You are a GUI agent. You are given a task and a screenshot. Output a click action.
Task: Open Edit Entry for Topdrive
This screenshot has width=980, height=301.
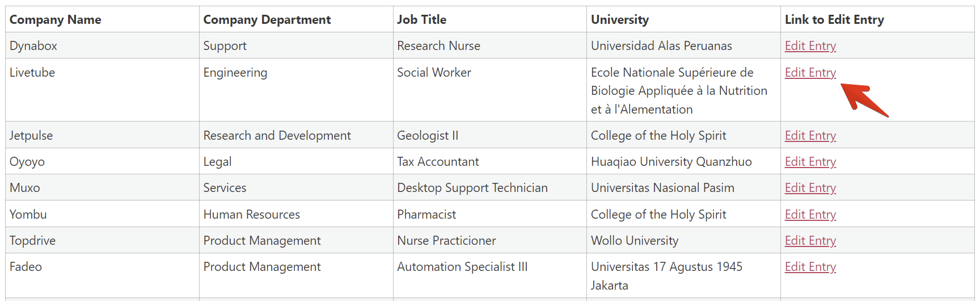point(810,241)
